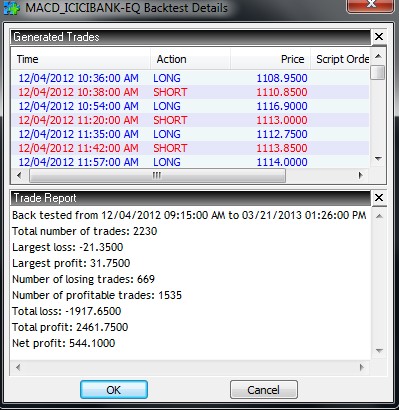Click the Trade Report scroll-up arrow

(379, 216)
